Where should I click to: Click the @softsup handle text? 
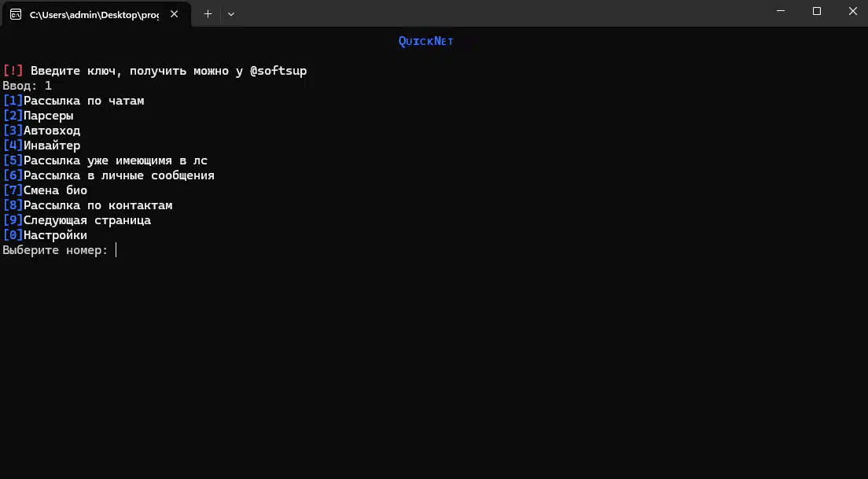tap(278, 71)
